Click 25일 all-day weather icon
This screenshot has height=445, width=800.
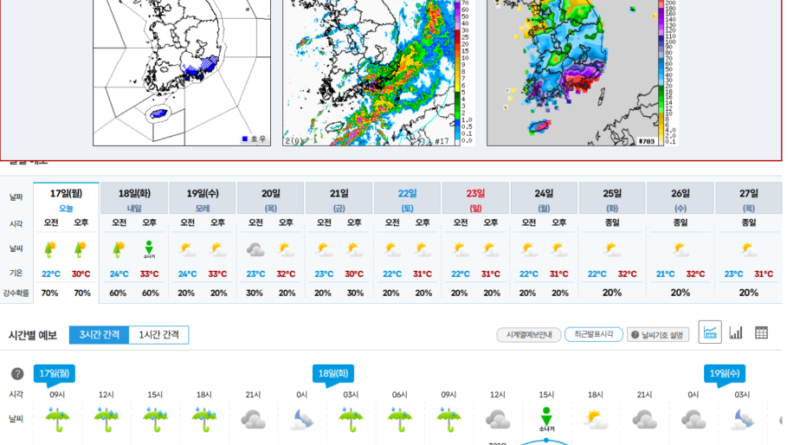click(611, 250)
